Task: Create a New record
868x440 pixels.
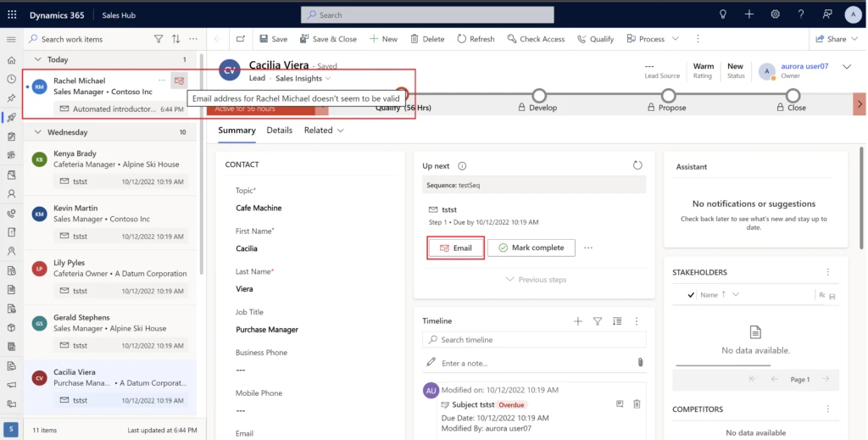Action: coord(383,39)
